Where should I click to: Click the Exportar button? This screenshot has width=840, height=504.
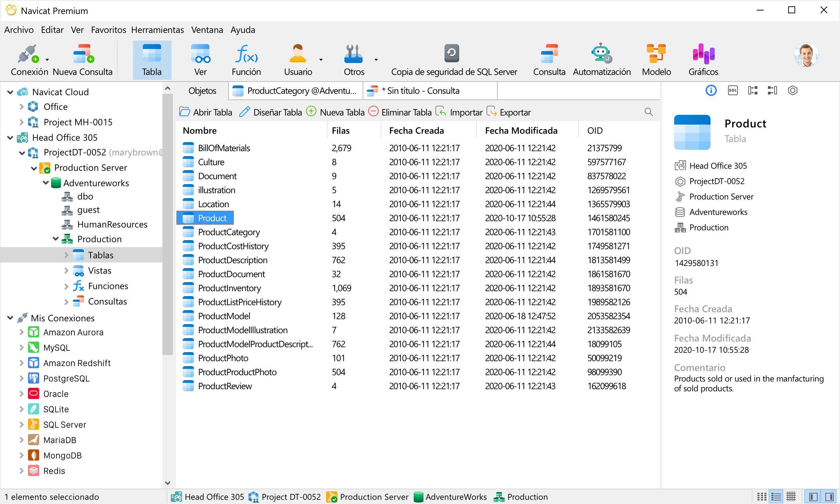(509, 112)
